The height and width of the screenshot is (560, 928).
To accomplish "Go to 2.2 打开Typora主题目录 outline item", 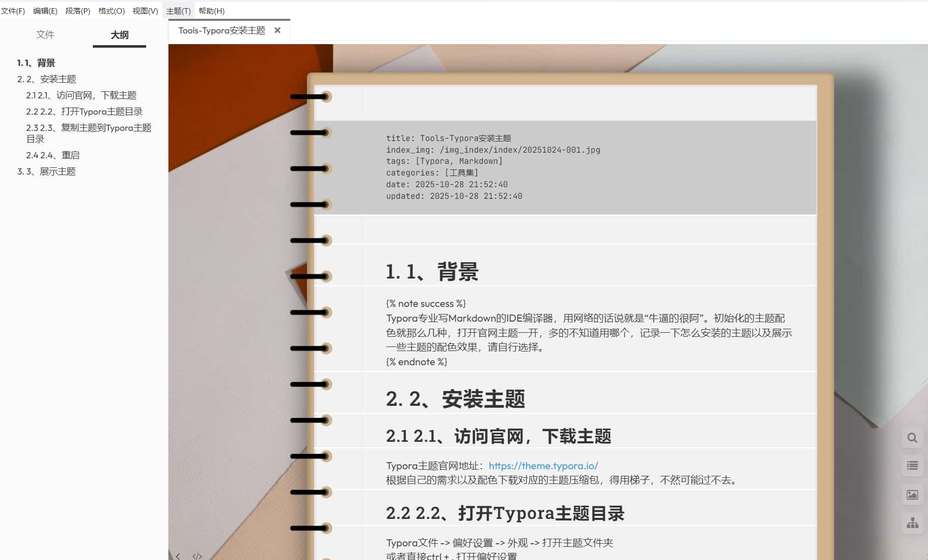I will click(x=84, y=112).
